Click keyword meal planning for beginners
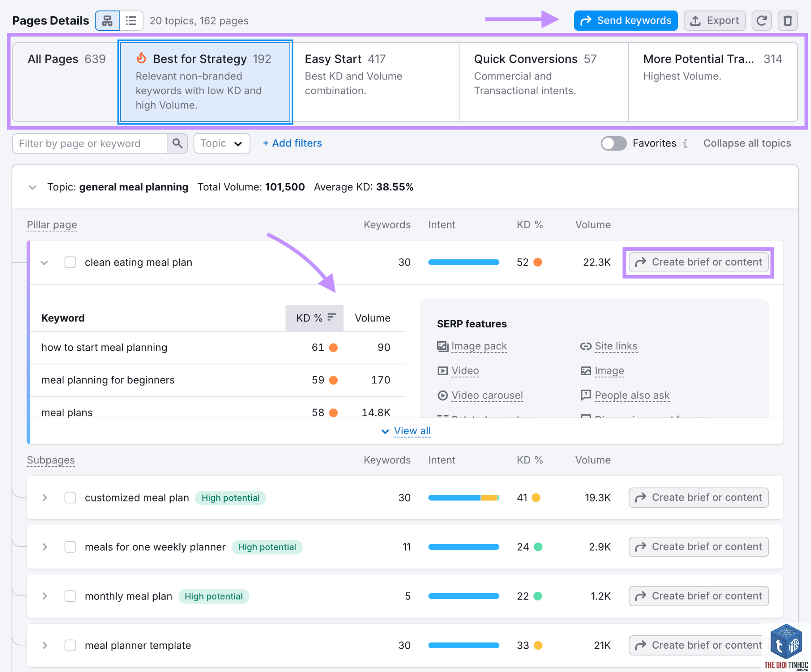The height and width of the screenshot is (672, 811). pos(108,380)
